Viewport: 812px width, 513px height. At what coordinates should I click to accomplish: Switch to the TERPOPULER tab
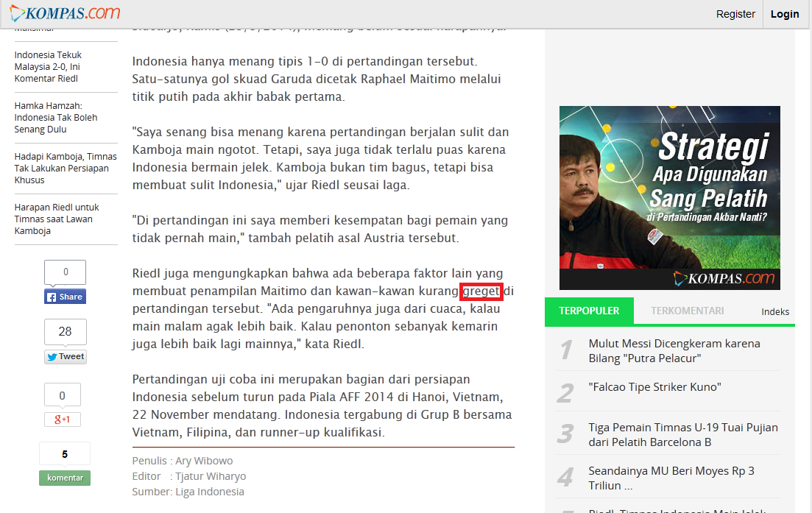click(x=589, y=311)
